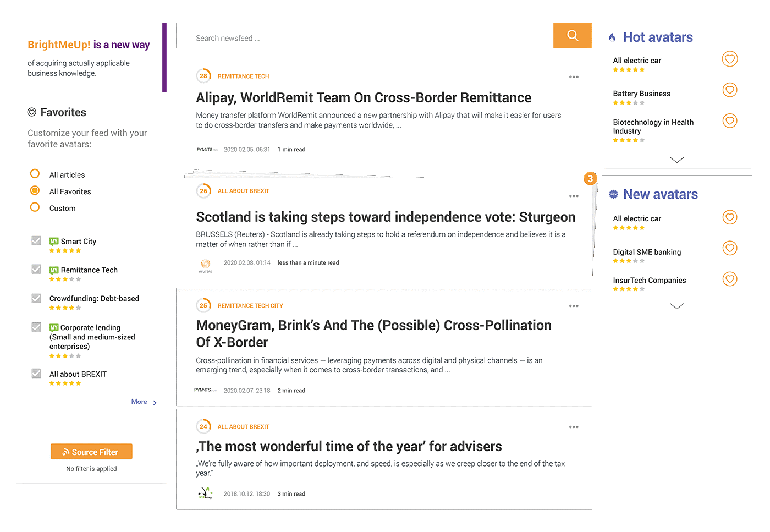Favorite the Biotechnology in Health Industry heart
Viewport: 770px width, 532px height.
click(x=730, y=120)
